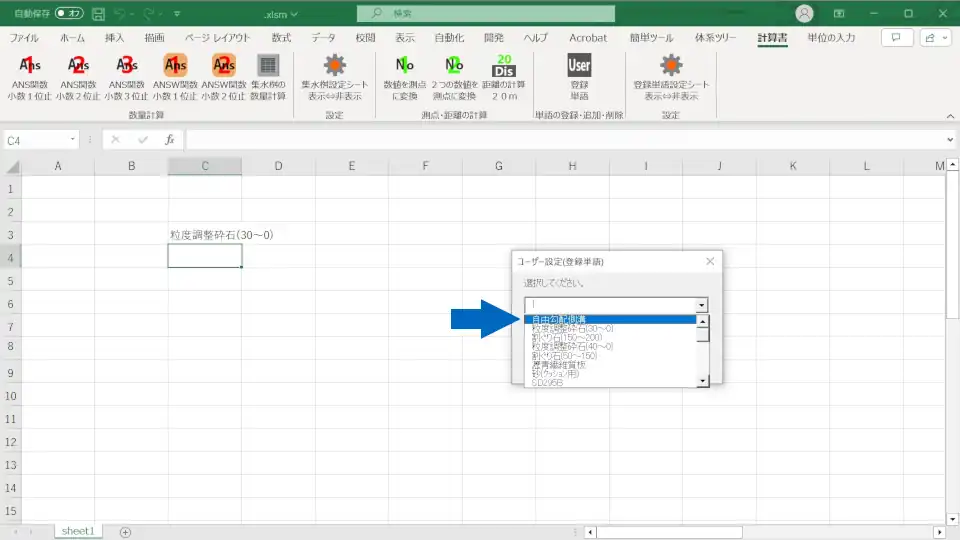Viewport: 960px width, 540px height.
Task: Click the undo icon in title bar
Action: click(x=120, y=13)
